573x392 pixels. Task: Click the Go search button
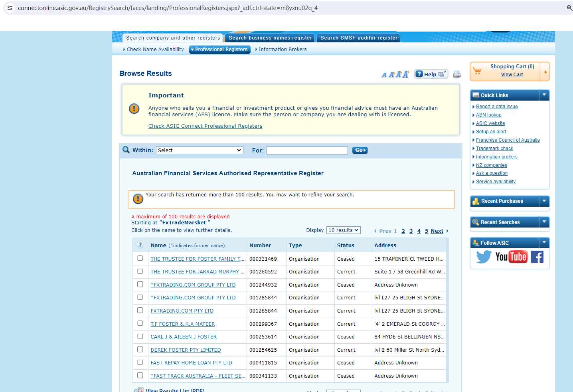(360, 150)
